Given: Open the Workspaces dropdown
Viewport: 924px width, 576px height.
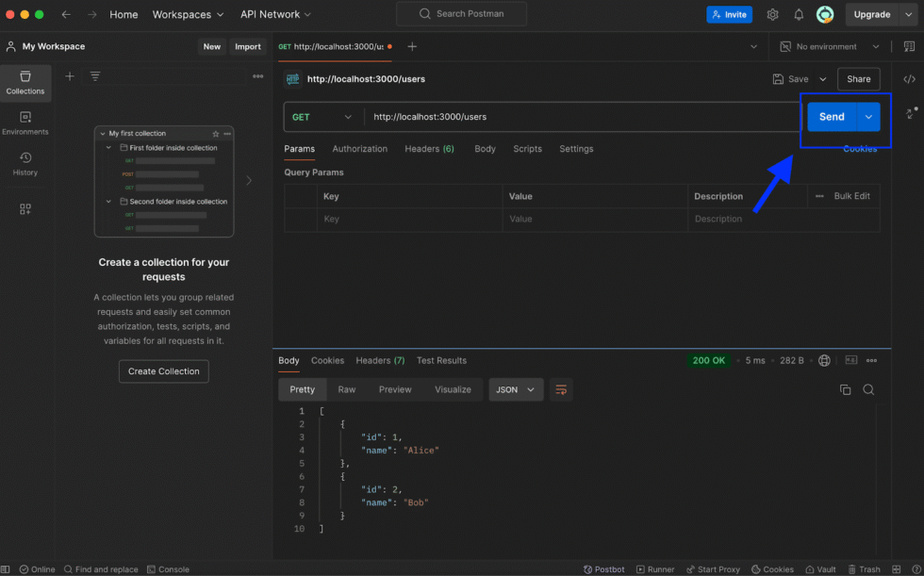Looking at the screenshot, I should (x=188, y=14).
